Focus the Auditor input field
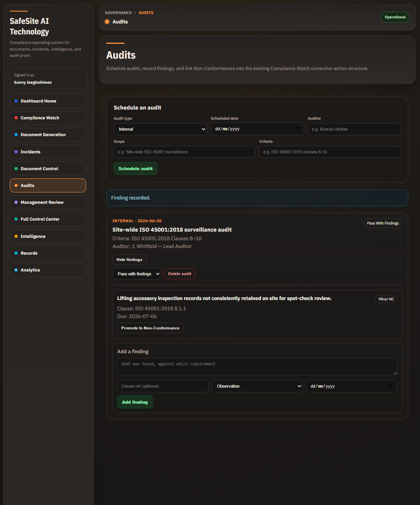420x505 pixels. click(354, 129)
